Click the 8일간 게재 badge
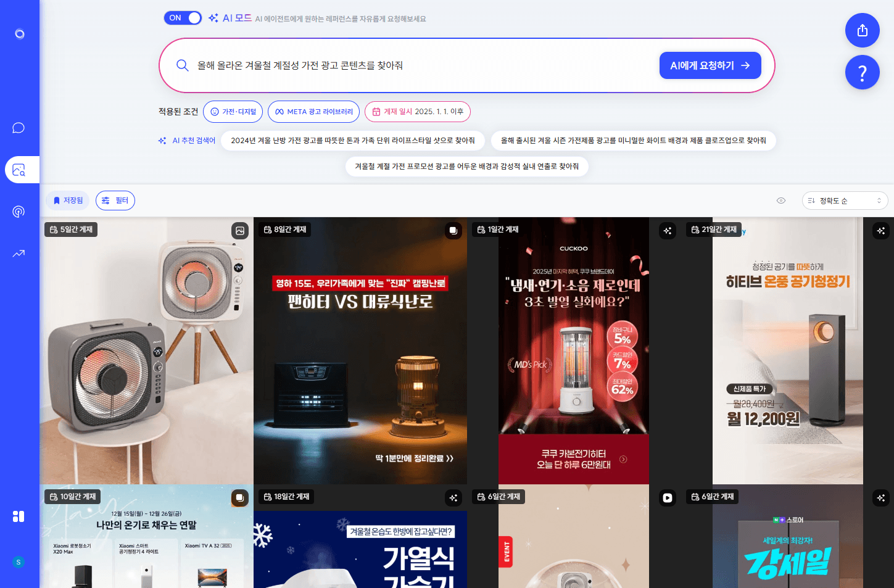 pos(285,230)
